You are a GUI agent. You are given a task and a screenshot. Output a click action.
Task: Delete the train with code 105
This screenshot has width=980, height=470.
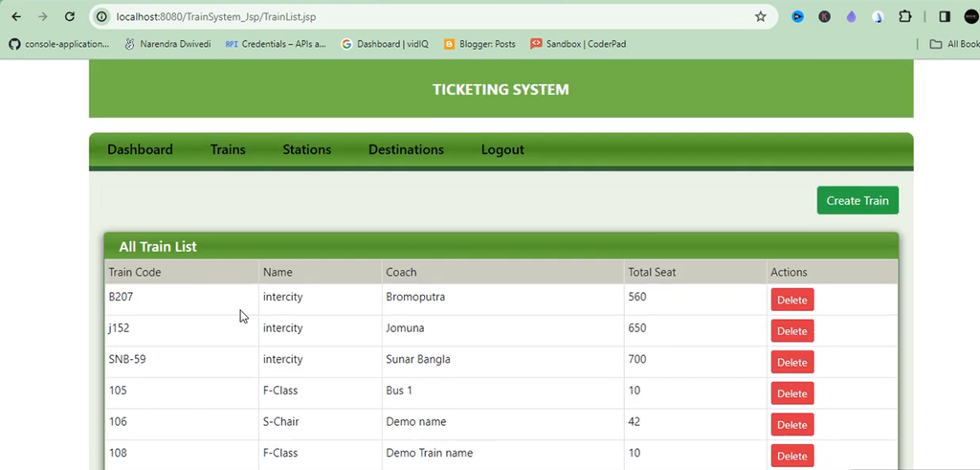coord(791,393)
